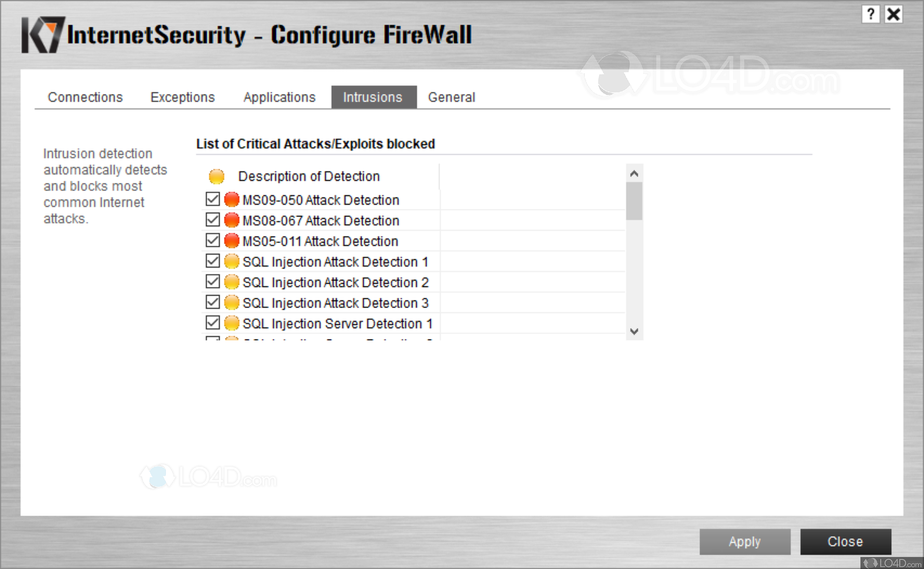Viewport: 924px width, 569px height.
Task: Click the K7 logo icon
Action: click(x=43, y=35)
